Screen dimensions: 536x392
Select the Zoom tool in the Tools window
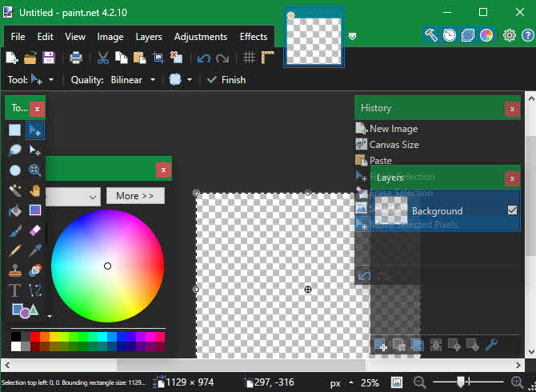tap(35, 170)
